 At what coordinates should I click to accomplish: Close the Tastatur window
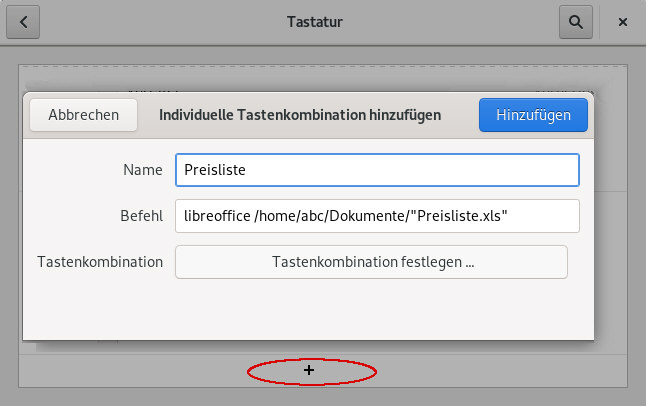[x=623, y=21]
